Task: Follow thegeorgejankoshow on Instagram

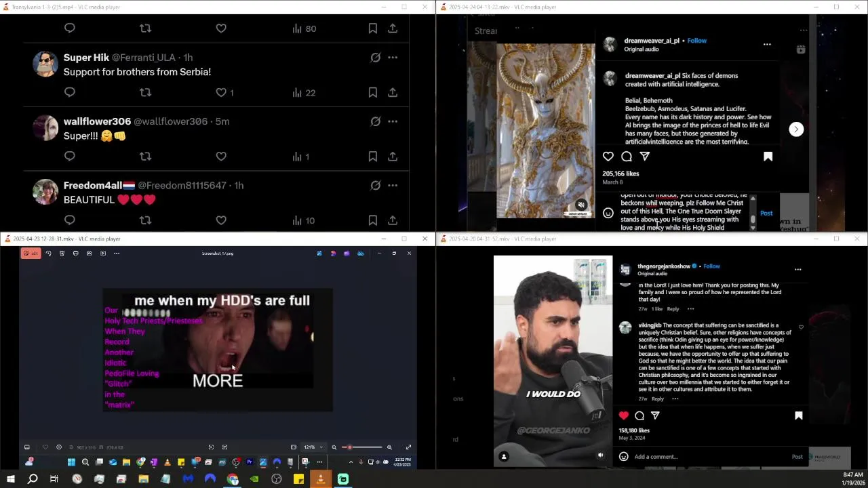Action: (x=711, y=266)
